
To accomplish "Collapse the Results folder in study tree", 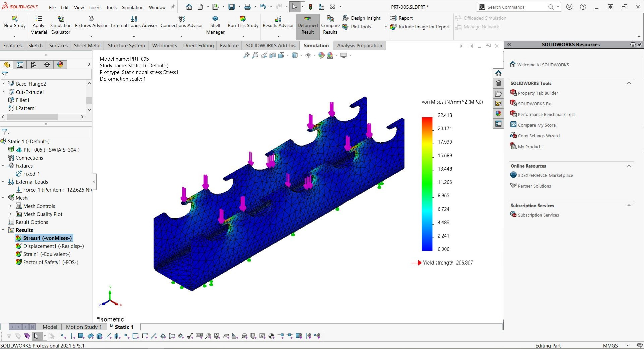I will pyautogui.click(x=3, y=230).
